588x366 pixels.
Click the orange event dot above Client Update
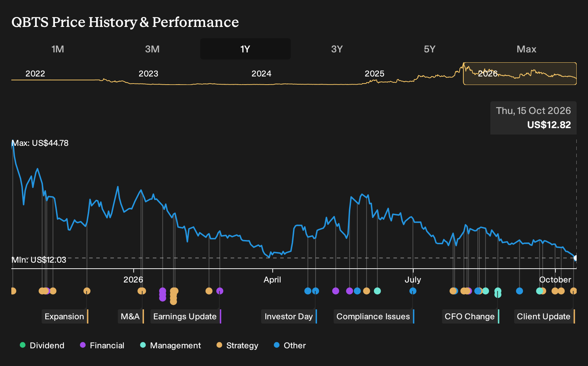click(x=573, y=291)
